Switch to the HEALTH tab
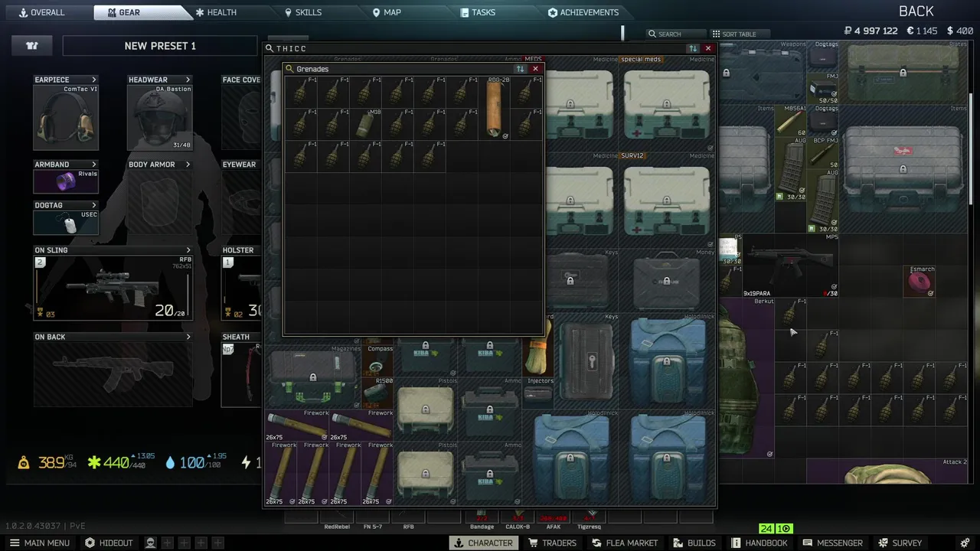 216,12
